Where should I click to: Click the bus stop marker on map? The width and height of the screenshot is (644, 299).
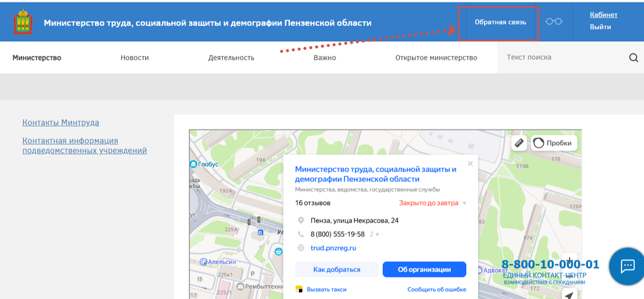[x=260, y=232]
